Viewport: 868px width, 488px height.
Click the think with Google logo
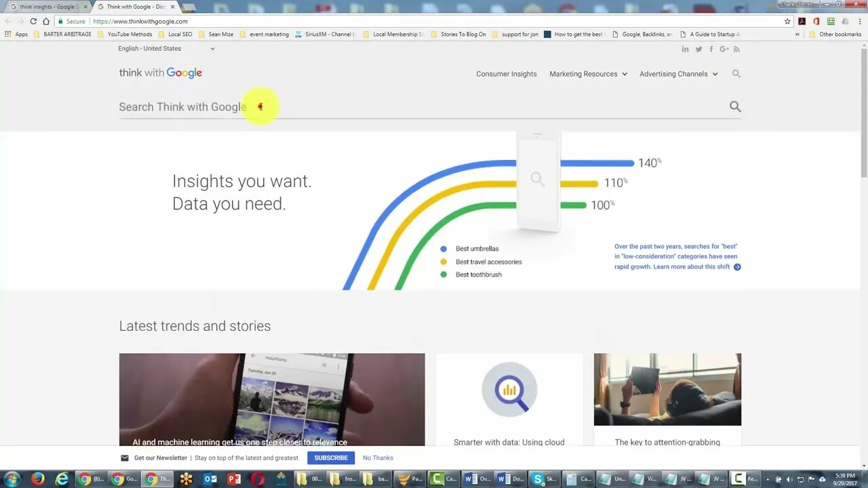click(x=161, y=73)
